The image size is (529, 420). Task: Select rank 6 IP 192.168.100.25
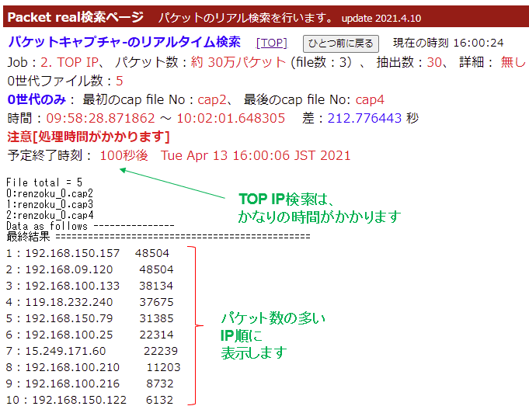[69, 335]
